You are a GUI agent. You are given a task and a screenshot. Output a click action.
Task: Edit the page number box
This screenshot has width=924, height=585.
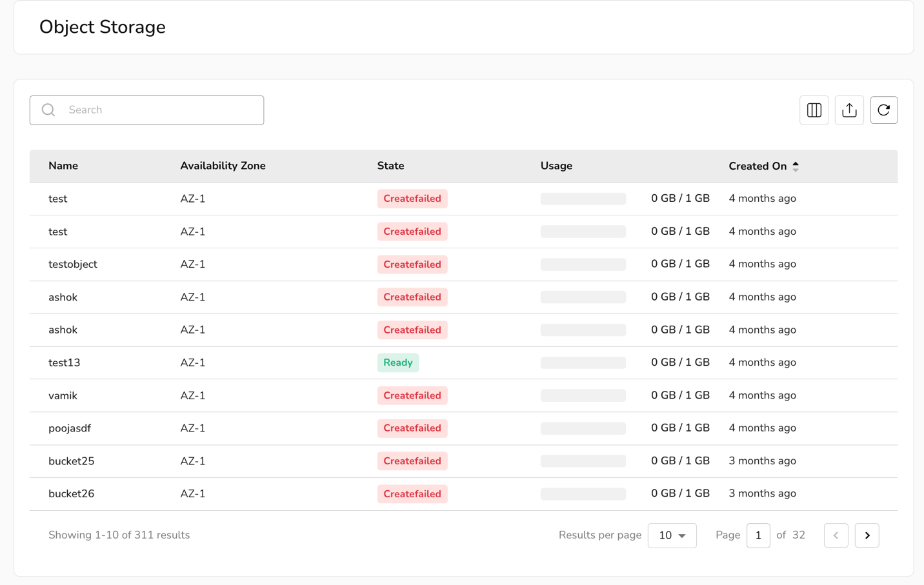758,535
